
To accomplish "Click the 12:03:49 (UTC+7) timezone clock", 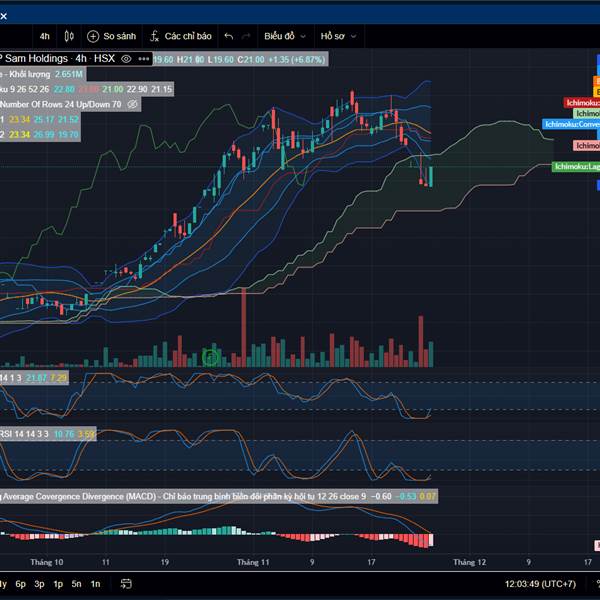I will (x=540, y=584).
